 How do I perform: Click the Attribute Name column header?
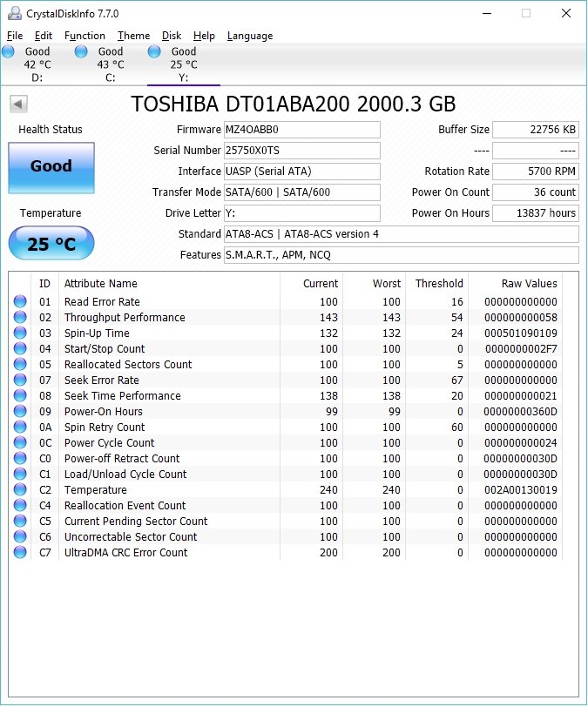[169, 283]
